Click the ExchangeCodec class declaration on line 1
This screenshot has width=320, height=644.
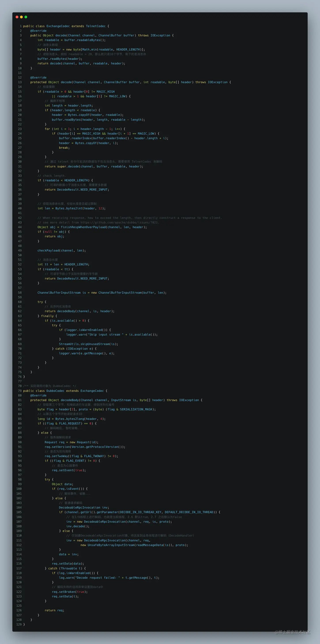[66, 26]
